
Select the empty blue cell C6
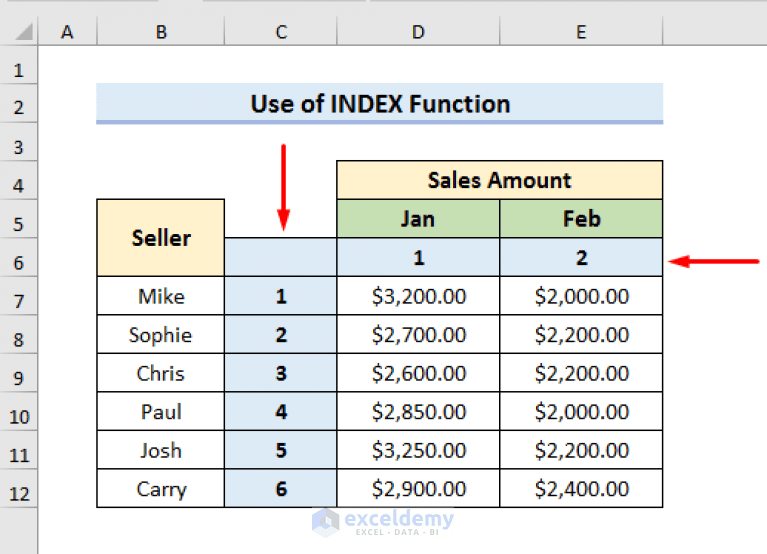(281, 257)
